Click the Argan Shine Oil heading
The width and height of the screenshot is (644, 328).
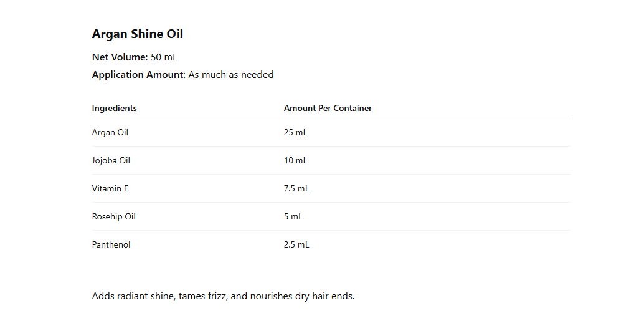[137, 34]
